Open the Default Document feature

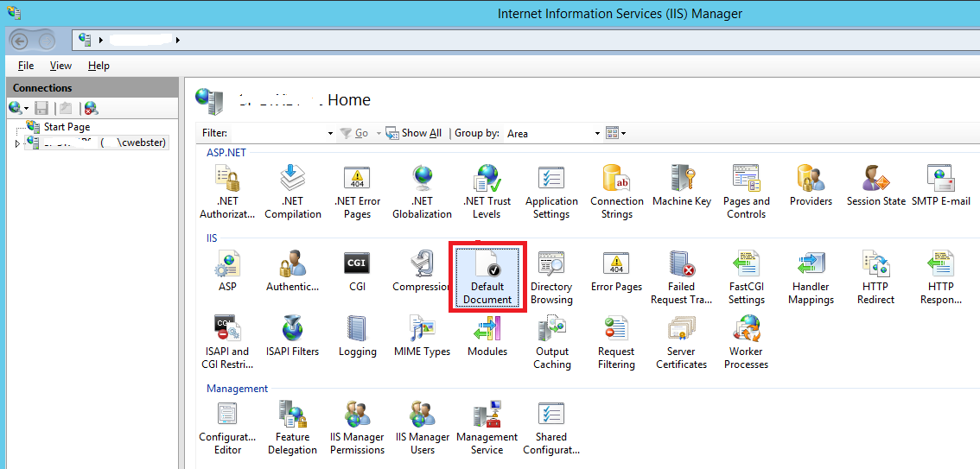click(487, 276)
